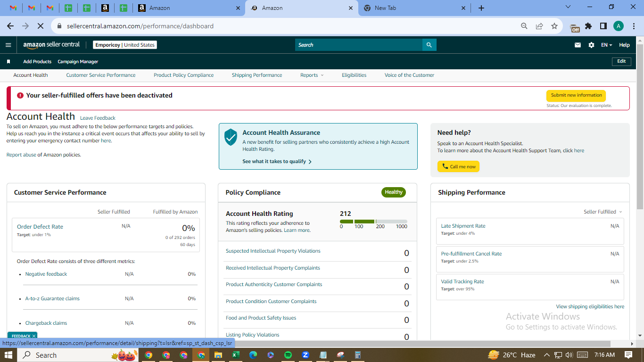
Task: Open the Chrome three-dot menu
Action: (x=633, y=26)
